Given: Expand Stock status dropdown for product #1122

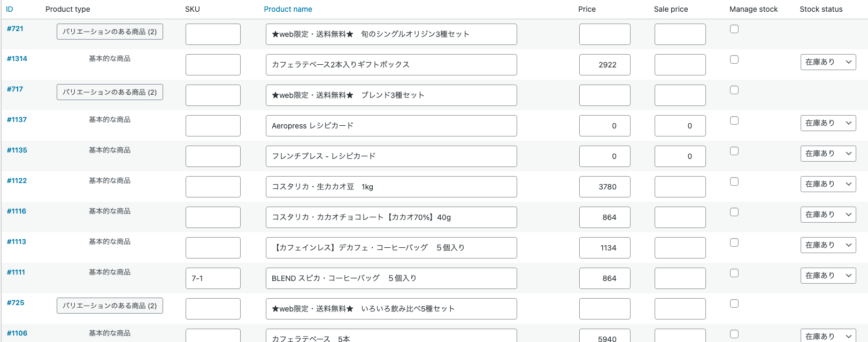Looking at the screenshot, I should (827, 184).
